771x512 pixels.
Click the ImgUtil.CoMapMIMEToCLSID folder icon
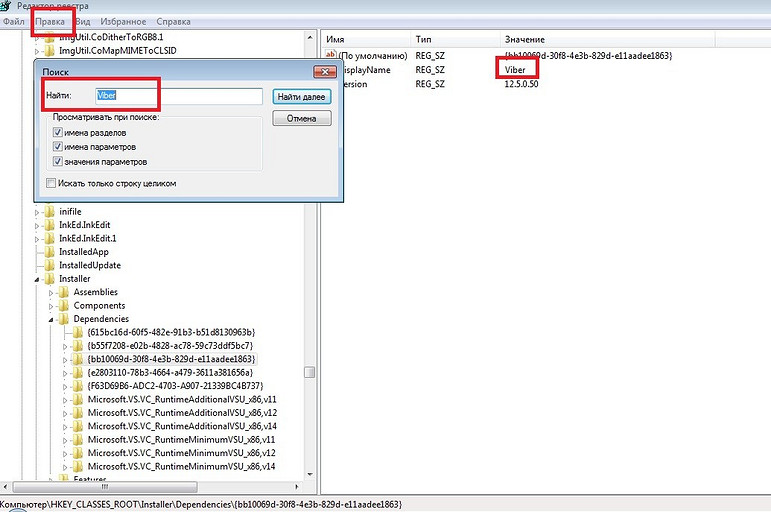pos(50,50)
